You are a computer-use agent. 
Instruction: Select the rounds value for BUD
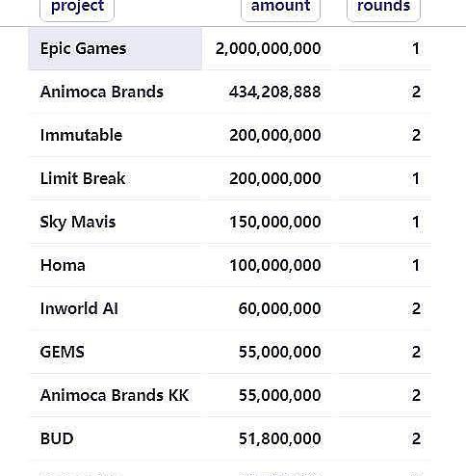416,438
